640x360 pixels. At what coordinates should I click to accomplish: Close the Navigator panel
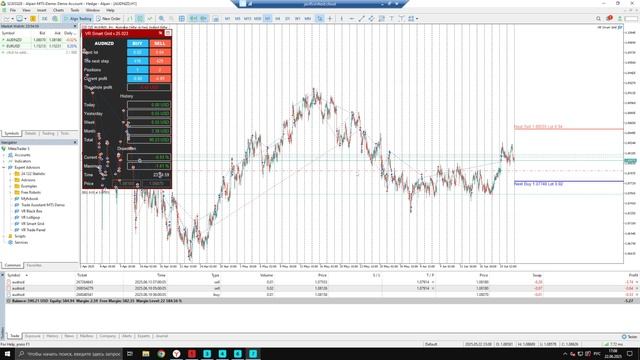tap(75, 142)
